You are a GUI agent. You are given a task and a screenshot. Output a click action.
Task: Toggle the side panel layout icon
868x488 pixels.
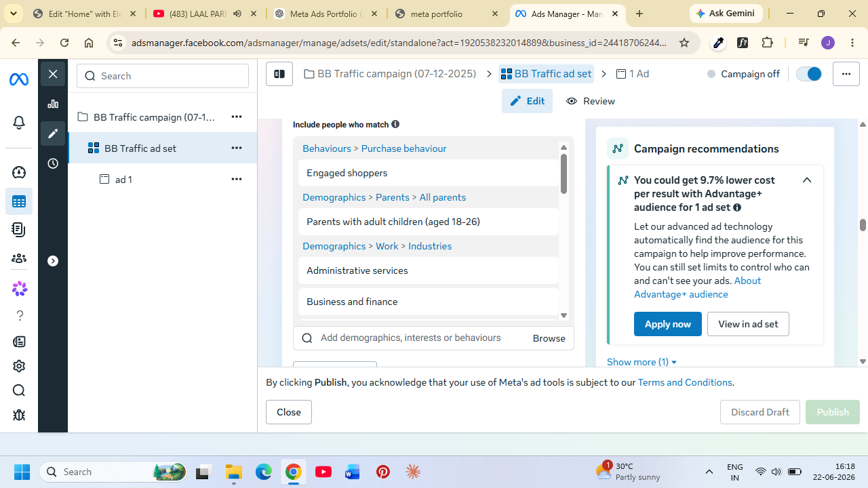279,74
